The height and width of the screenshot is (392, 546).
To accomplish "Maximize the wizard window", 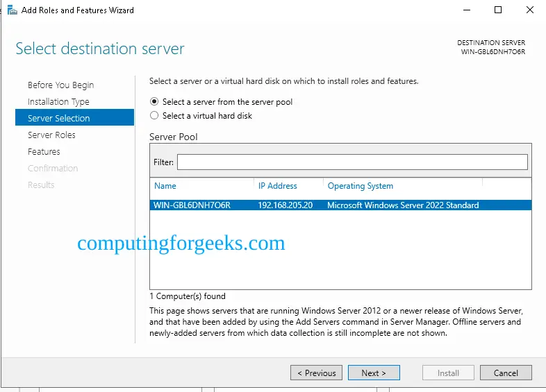I will (498, 10).
